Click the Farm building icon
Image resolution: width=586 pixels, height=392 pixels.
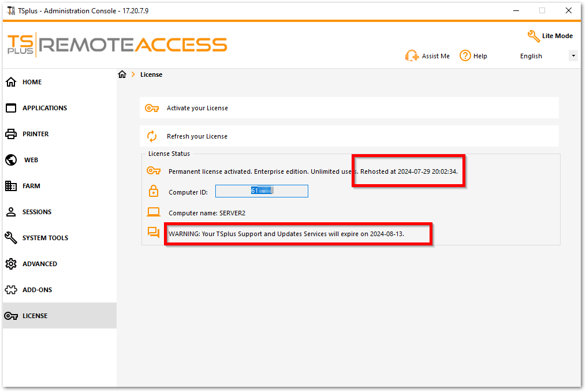(11, 186)
